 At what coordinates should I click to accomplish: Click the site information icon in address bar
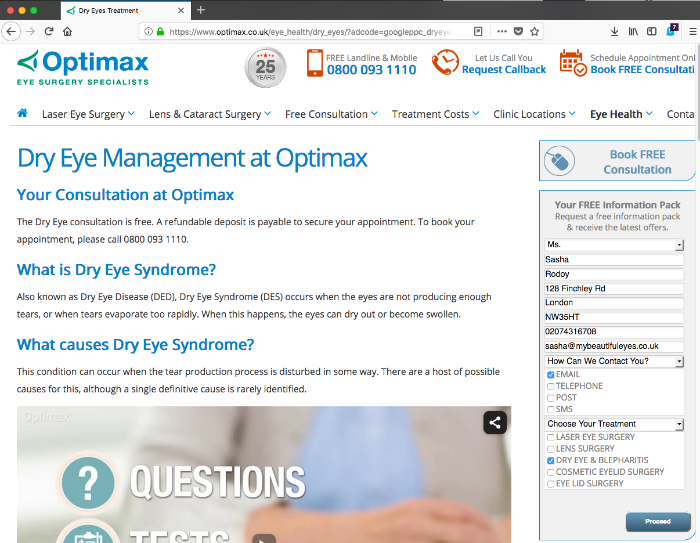(148, 32)
